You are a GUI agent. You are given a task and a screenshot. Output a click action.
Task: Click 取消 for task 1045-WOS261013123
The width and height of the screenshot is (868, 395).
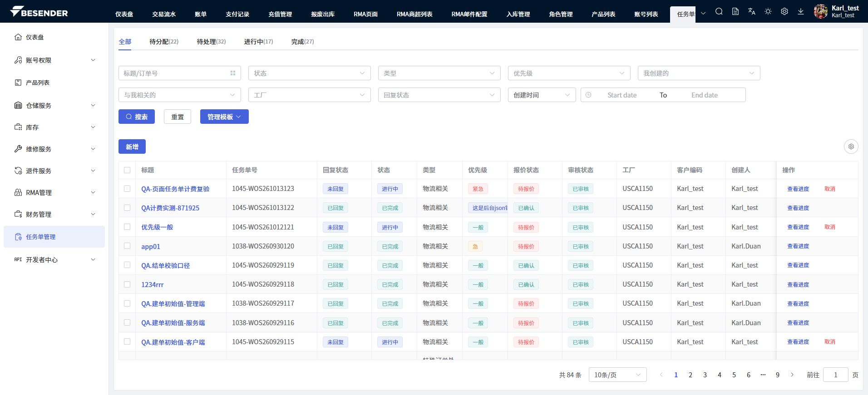830,189
